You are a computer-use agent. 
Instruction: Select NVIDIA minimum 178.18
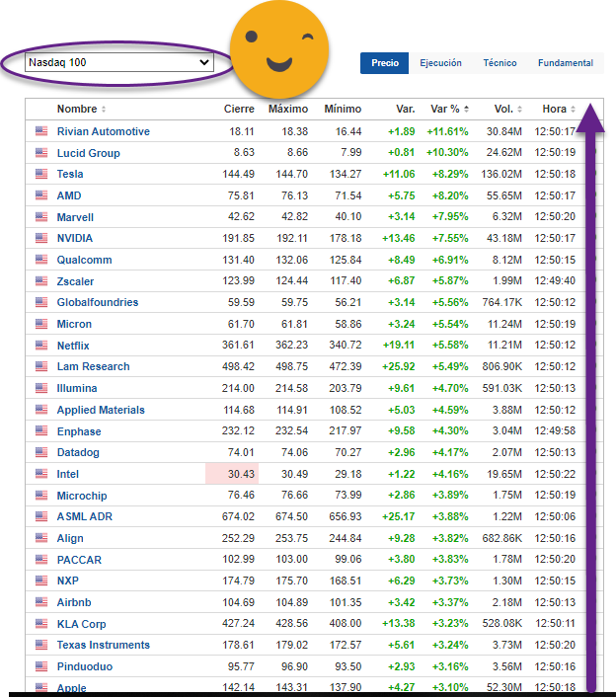point(346,238)
